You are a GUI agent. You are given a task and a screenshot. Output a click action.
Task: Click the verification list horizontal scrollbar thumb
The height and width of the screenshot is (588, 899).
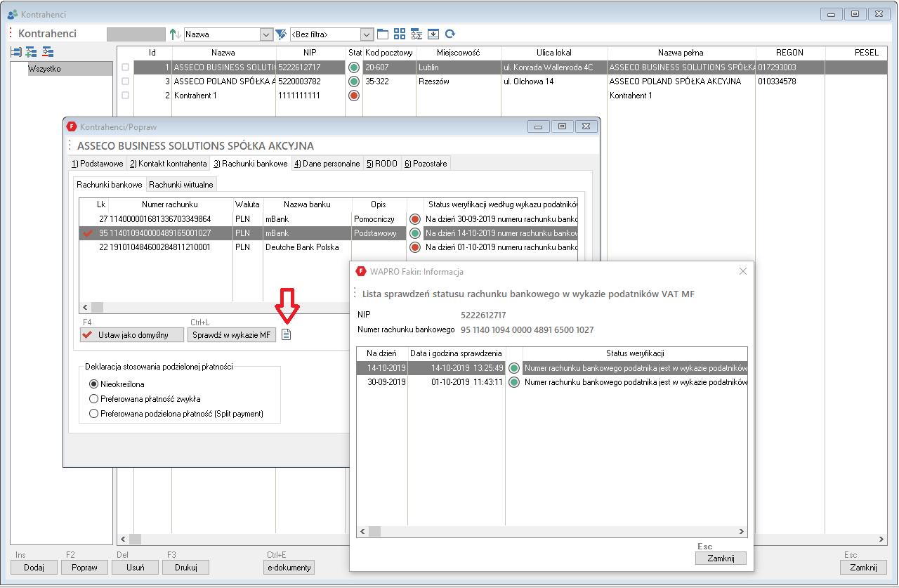(375, 532)
